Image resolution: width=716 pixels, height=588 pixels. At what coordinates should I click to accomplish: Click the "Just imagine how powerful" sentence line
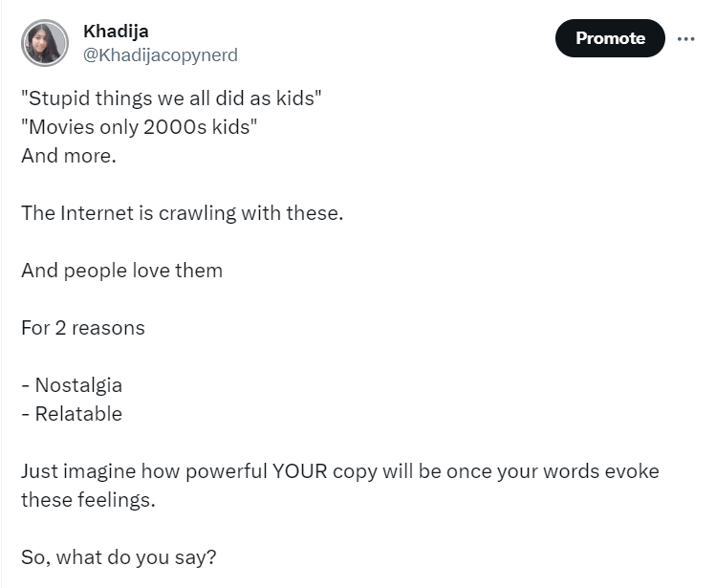coord(340,471)
